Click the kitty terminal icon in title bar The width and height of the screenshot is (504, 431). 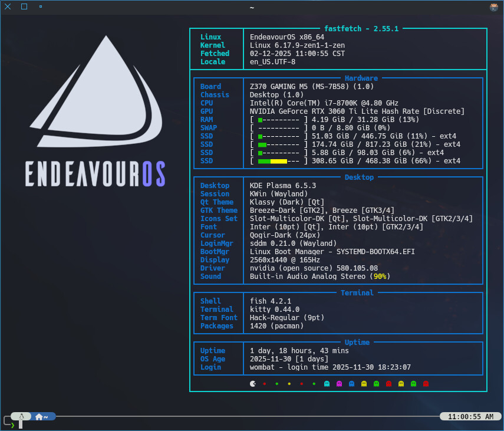494,7
